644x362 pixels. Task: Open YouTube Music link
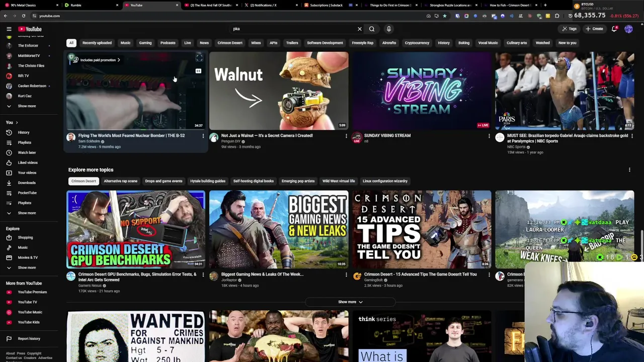(30, 312)
